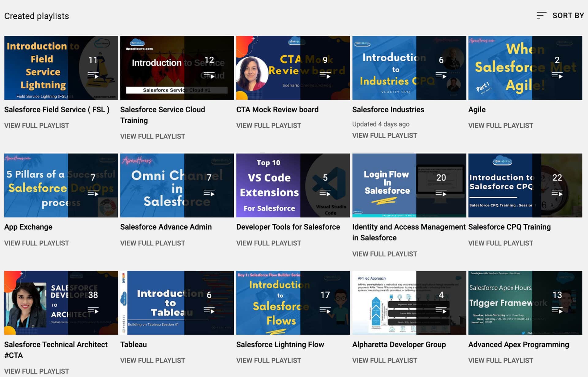Play all videos in the Agile playlist

point(558,74)
